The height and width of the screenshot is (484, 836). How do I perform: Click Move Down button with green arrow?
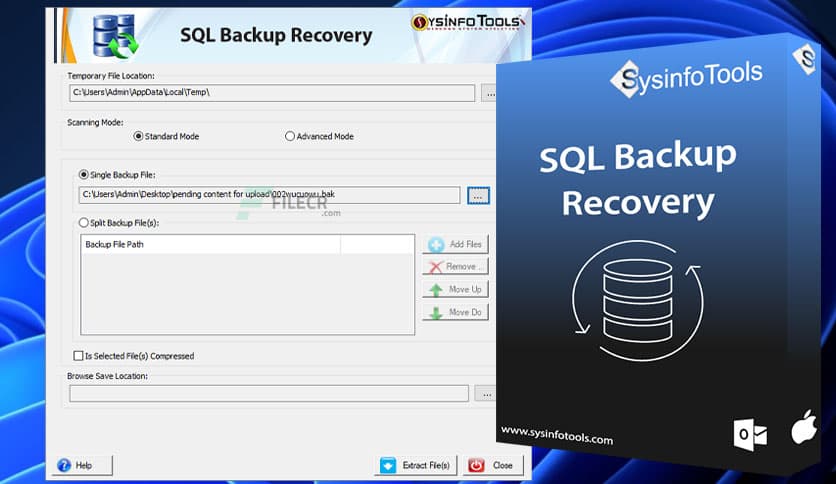point(456,312)
